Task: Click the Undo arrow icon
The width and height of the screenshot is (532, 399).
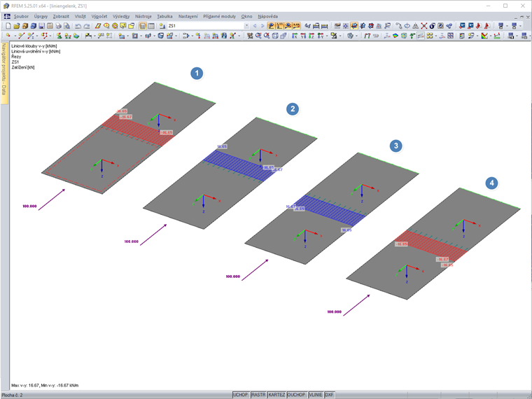Action: pos(78,26)
